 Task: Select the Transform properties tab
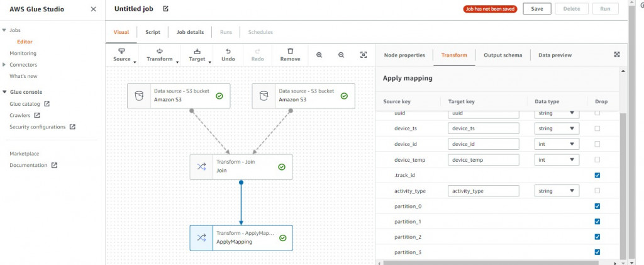pyautogui.click(x=454, y=55)
